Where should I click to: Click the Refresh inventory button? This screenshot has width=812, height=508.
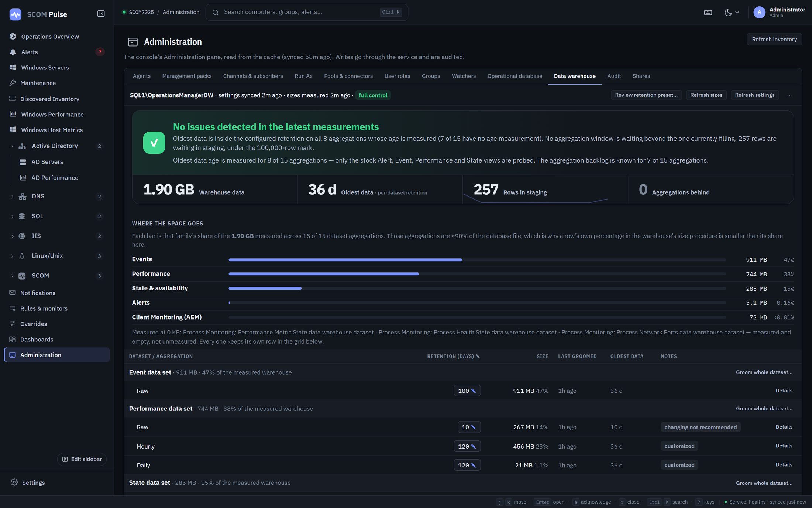tap(774, 39)
